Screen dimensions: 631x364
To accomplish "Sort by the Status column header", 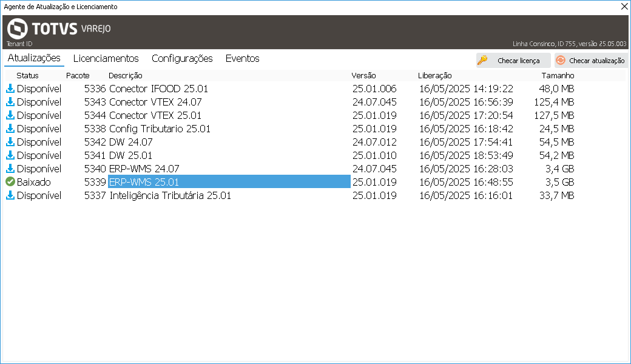I will (27, 76).
